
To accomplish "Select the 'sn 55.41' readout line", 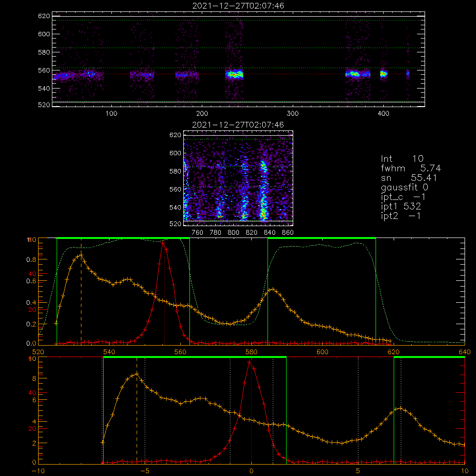I will pos(409,178).
